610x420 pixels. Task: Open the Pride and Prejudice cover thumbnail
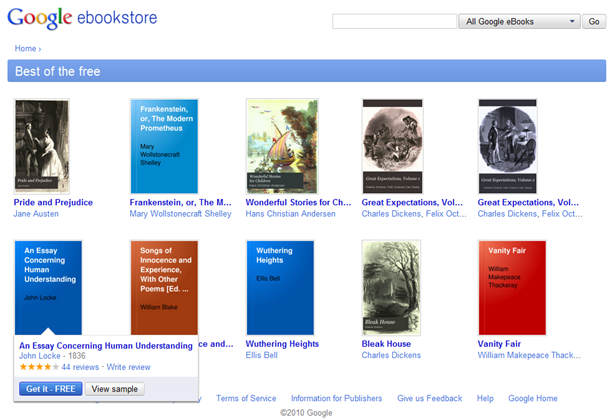pos(42,146)
